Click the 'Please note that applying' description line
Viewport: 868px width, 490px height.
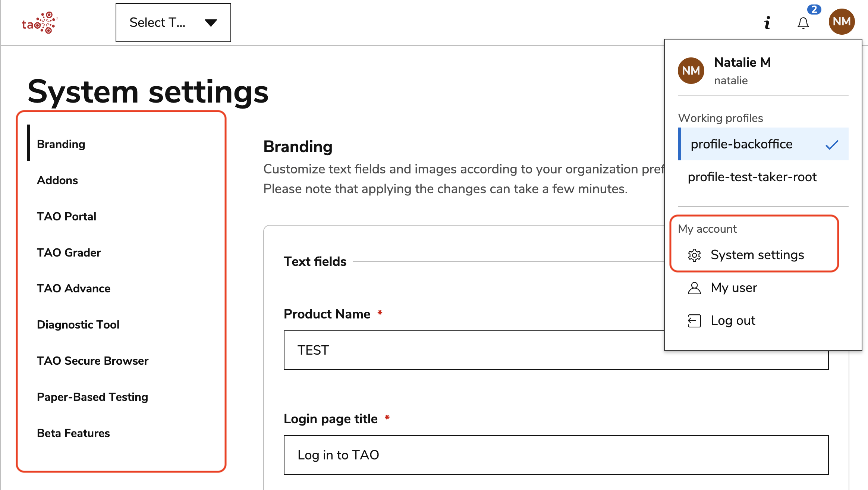[x=446, y=189]
